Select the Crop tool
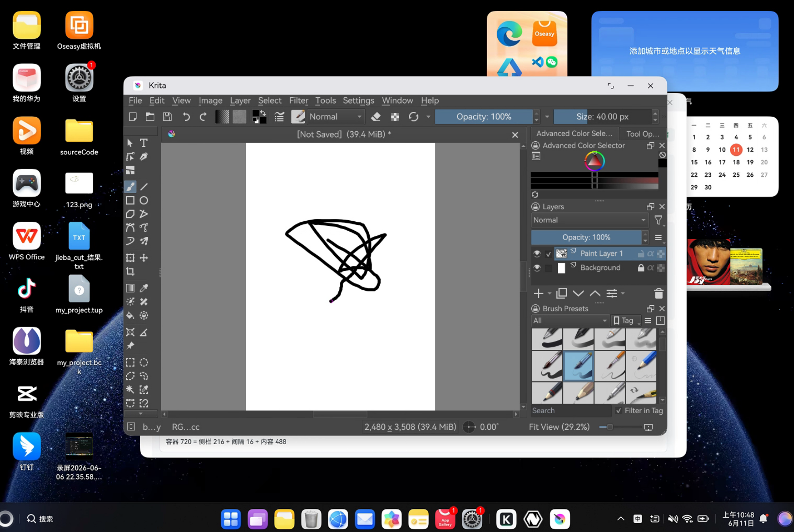The image size is (794, 532). 130,272
